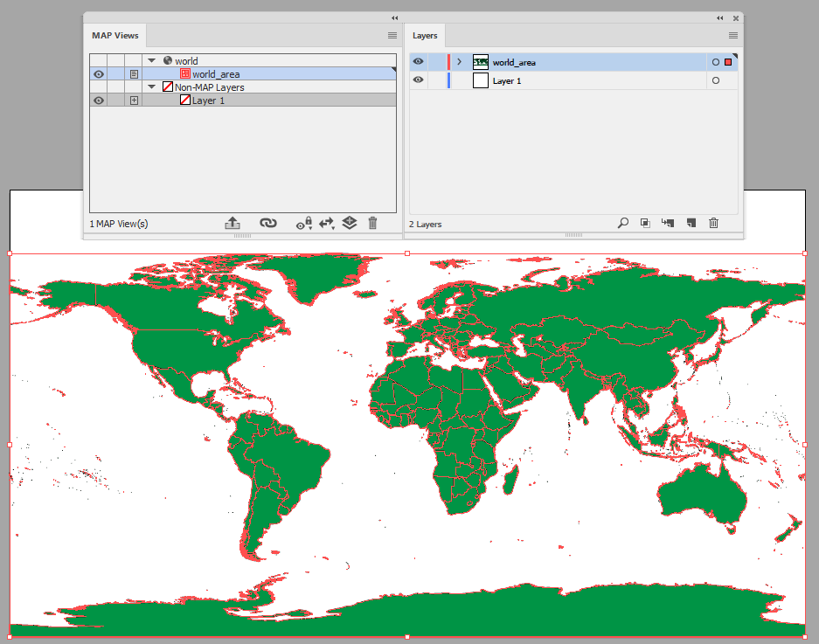Delete selection with Layers panel trash
Image resolution: width=819 pixels, height=644 pixels.
pos(713,223)
